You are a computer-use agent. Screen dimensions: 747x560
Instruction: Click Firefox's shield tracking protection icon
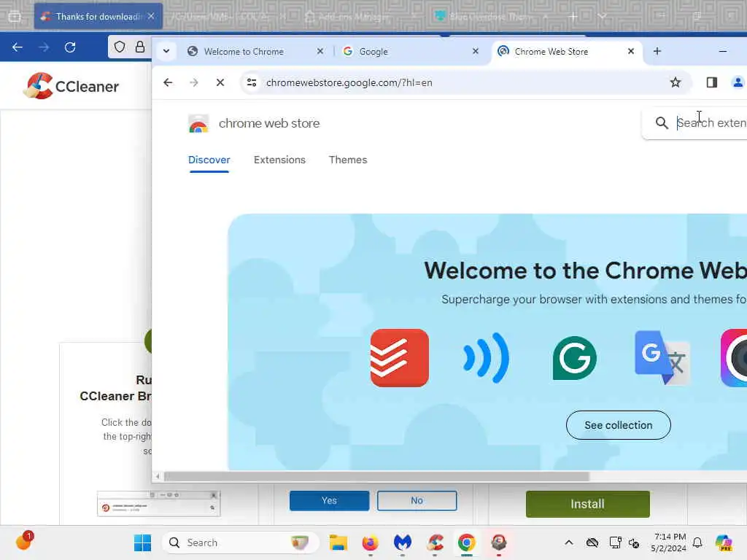[x=120, y=47]
